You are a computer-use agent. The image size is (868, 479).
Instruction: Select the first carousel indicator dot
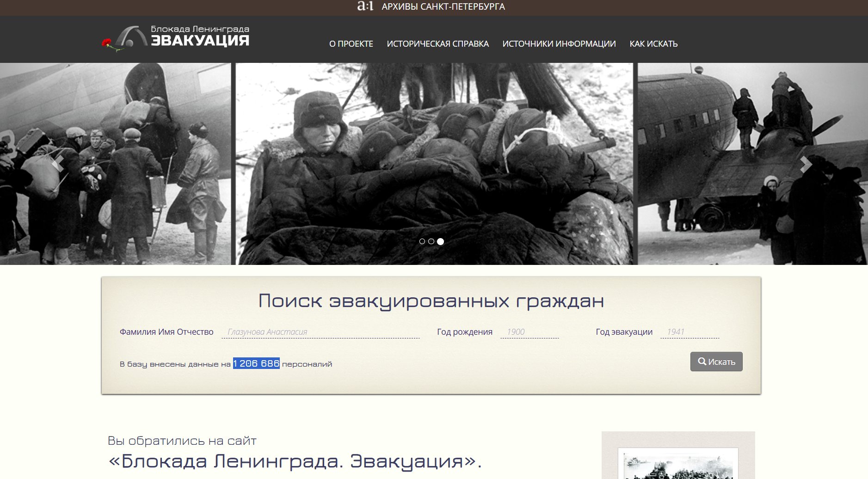[x=422, y=241]
